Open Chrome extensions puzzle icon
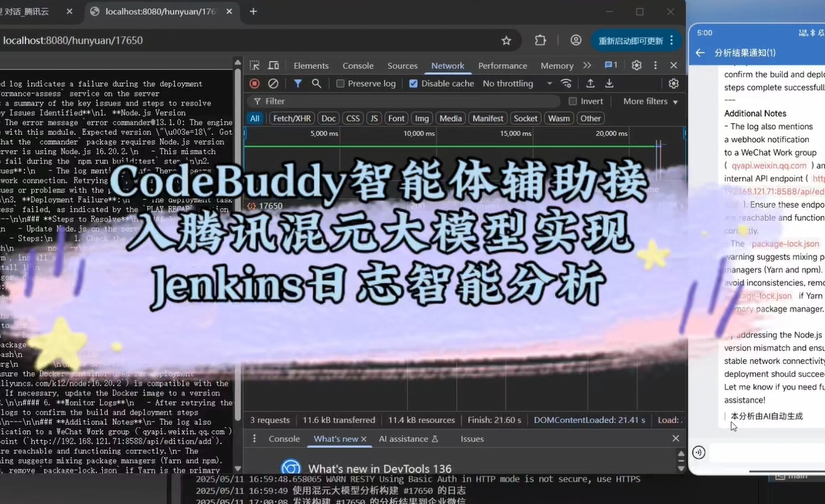The height and width of the screenshot is (504, 825). click(x=540, y=41)
